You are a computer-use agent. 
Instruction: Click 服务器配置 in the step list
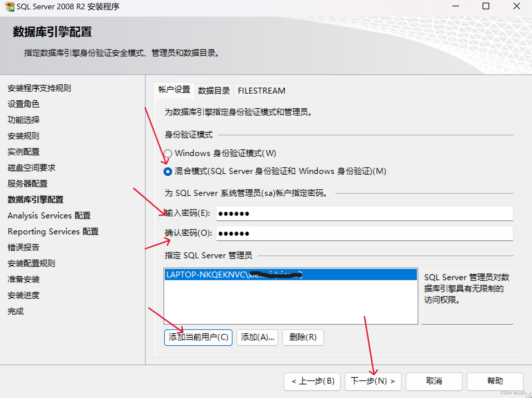pyautogui.click(x=28, y=184)
